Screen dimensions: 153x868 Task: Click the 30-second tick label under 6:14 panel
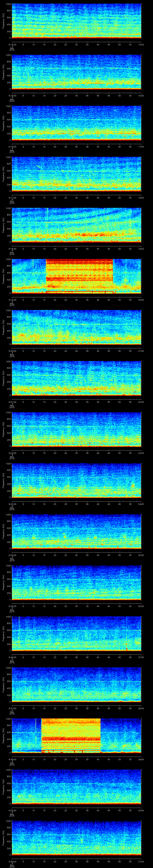[76, 44]
